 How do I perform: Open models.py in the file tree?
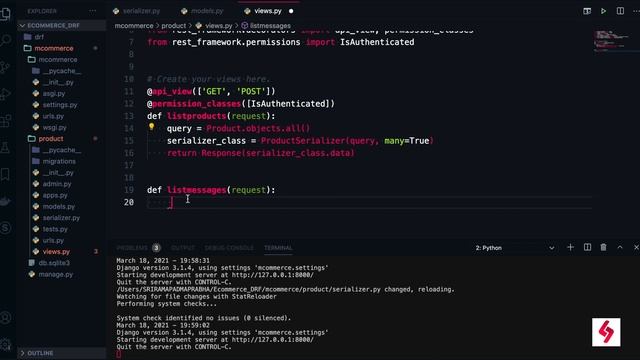tap(58, 207)
